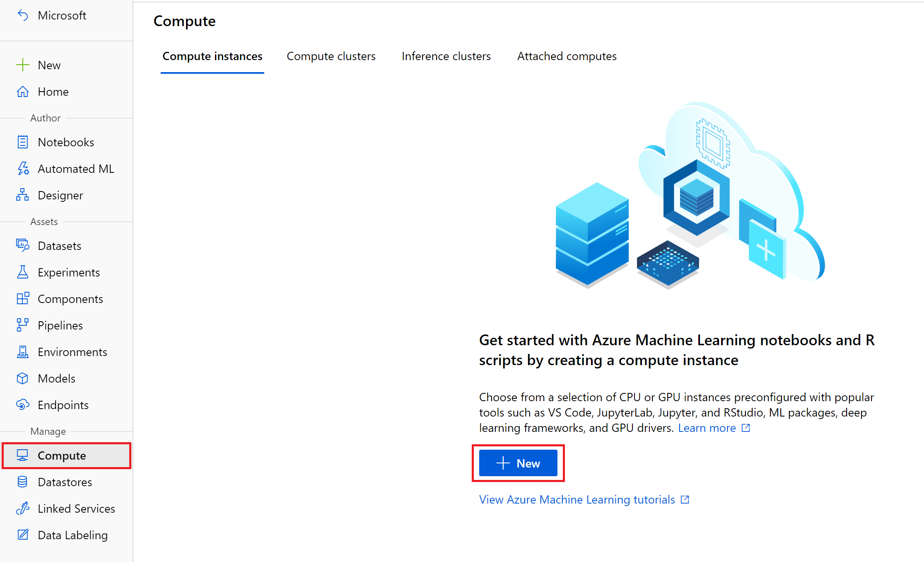Click the Designer hierarchy icon
This screenshot has height=562, width=924.
[23, 195]
